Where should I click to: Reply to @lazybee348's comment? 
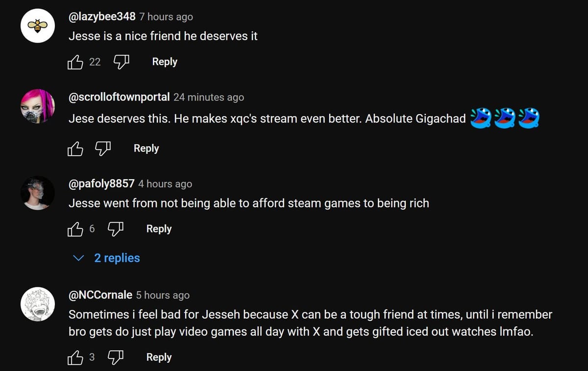coord(164,62)
